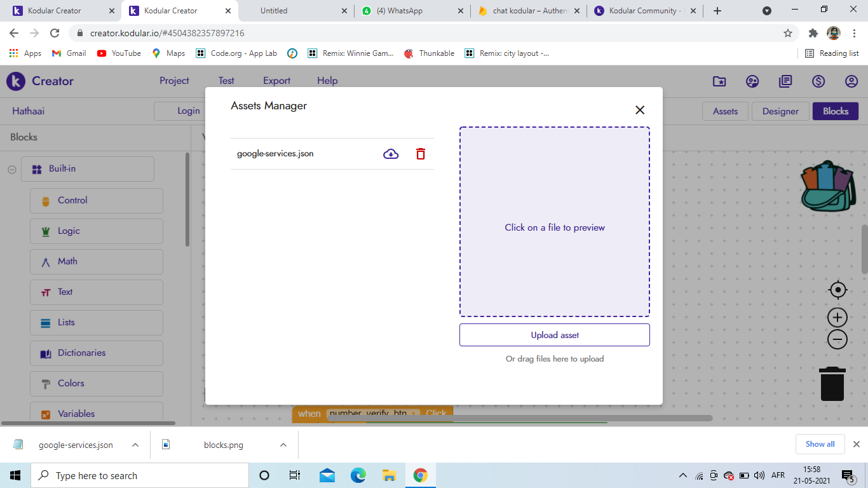The width and height of the screenshot is (868, 488).
Task: Close the Assets Manager dialog
Action: 640,110
